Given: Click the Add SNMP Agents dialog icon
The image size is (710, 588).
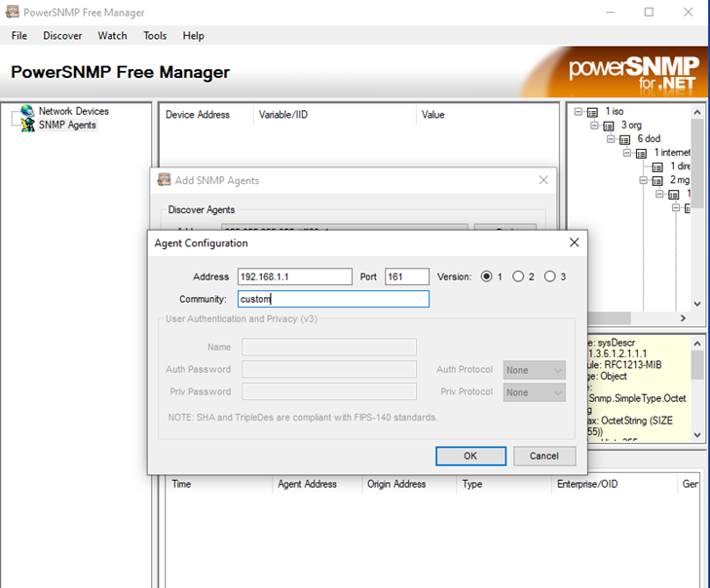Looking at the screenshot, I should click(164, 180).
